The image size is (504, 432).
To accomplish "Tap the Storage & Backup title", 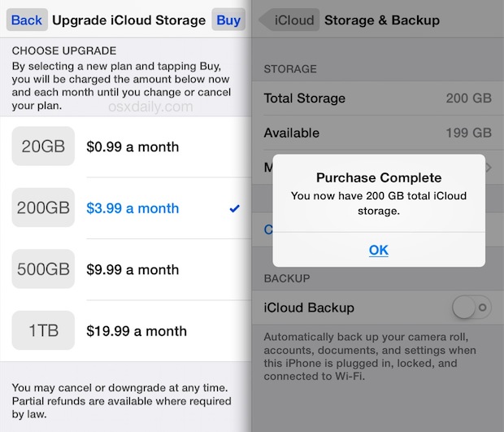I will click(381, 20).
